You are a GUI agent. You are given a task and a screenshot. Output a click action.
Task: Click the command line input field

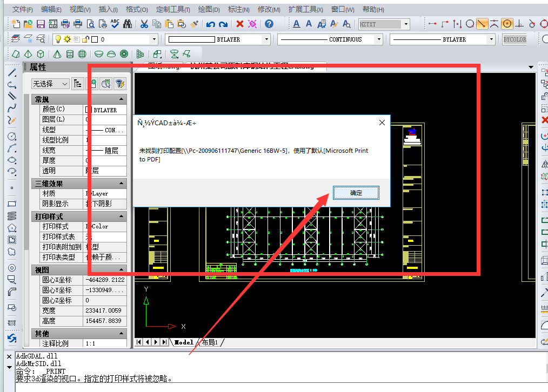tap(282, 387)
